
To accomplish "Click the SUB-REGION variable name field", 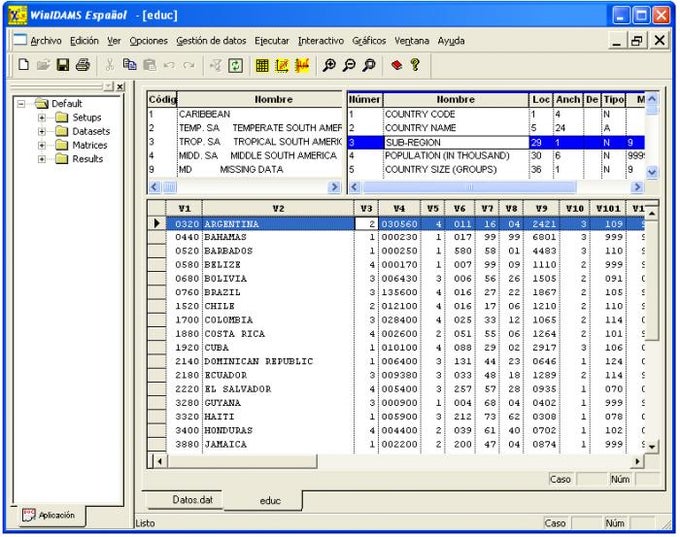I will click(456, 142).
